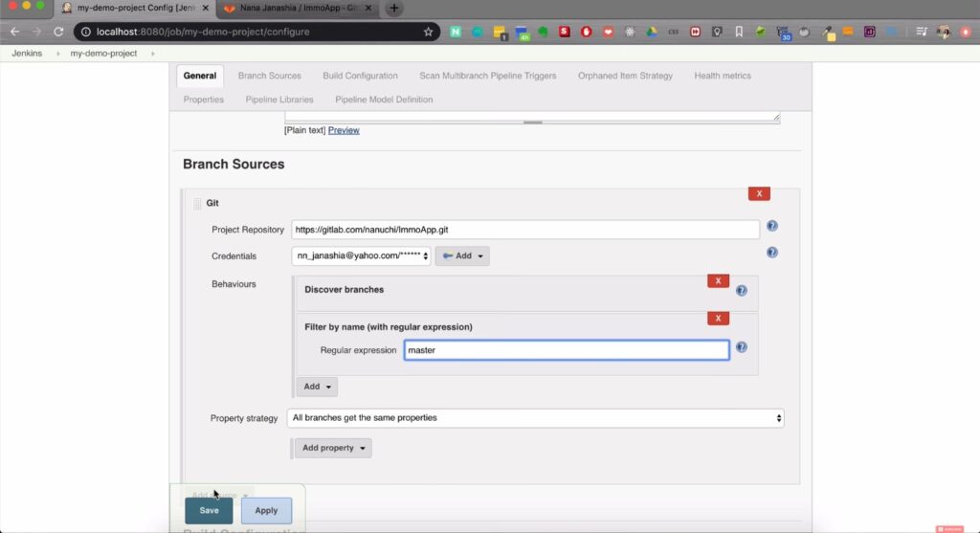Screen dimensions: 980x533
Task: Click the Save button
Action: tap(209, 511)
